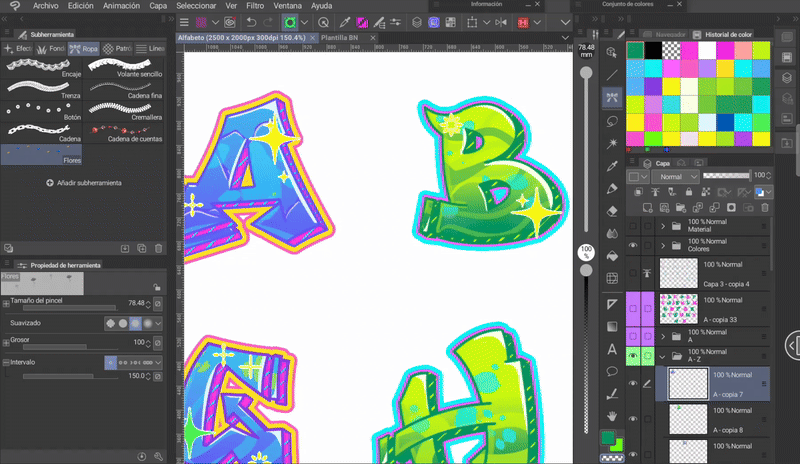Click Añadir subherramienta button
The height and width of the screenshot is (464, 800).
coord(84,183)
